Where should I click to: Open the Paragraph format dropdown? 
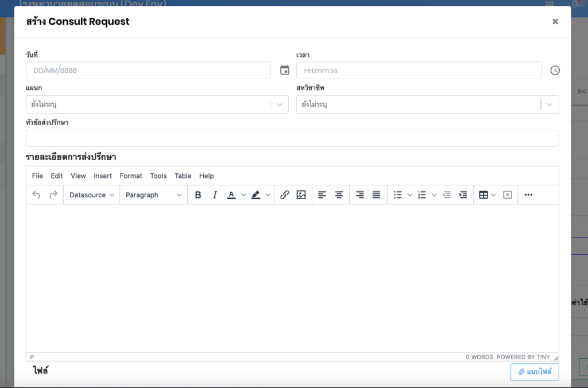(153, 195)
